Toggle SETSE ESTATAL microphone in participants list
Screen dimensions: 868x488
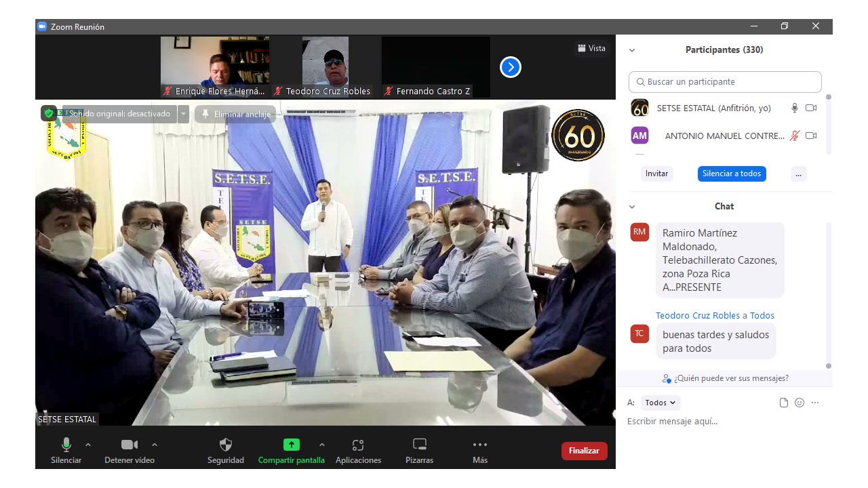pyautogui.click(x=795, y=108)
